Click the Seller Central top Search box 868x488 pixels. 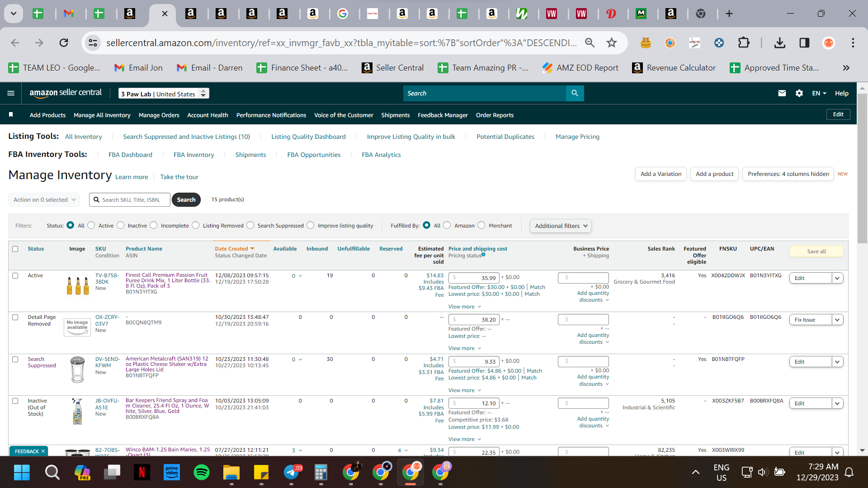click(x=485, y=93)
